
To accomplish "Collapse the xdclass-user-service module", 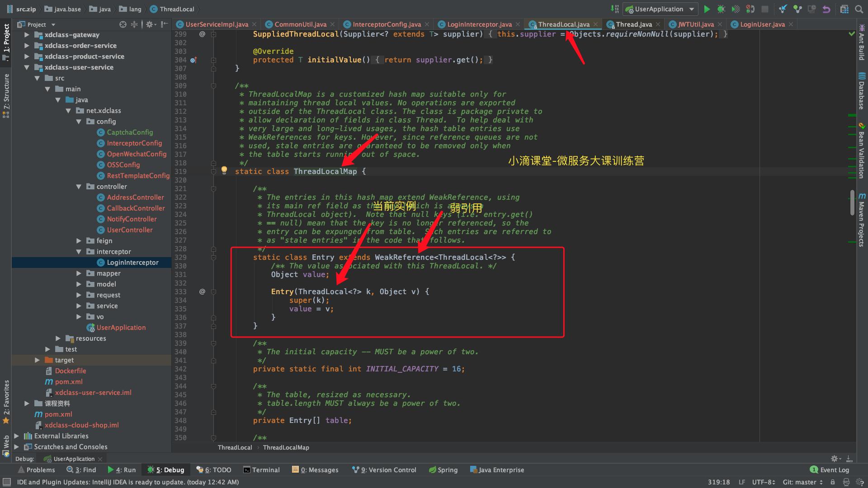I will click(27, 67).
